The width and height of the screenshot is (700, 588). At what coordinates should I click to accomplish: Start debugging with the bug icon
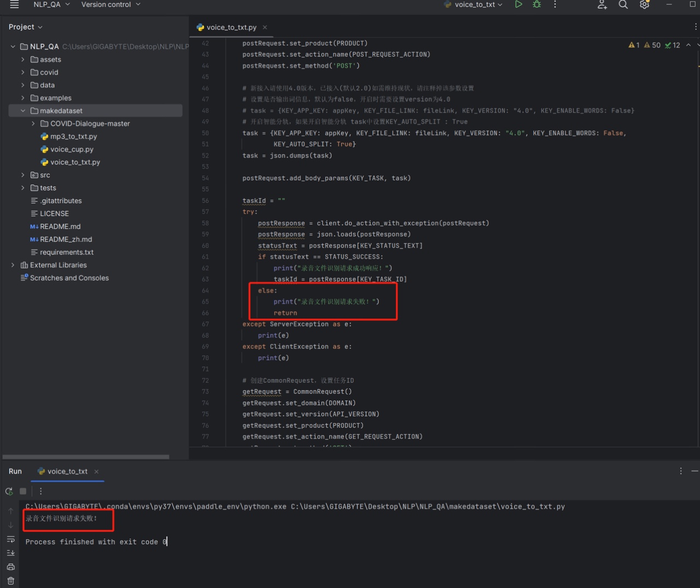point(537,4)
